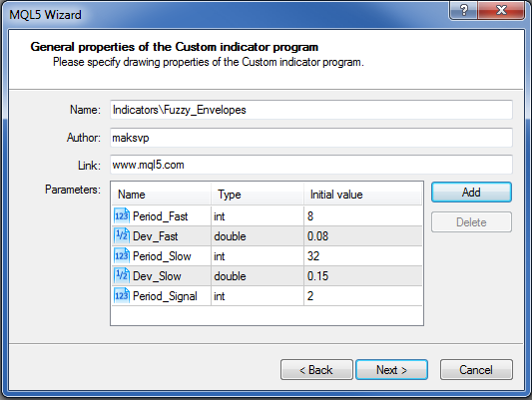Image resolution: width=532 pixels, height=400 pixels.
Task: Select the Dev_Slow double type icon
Action: pos(122,276)
